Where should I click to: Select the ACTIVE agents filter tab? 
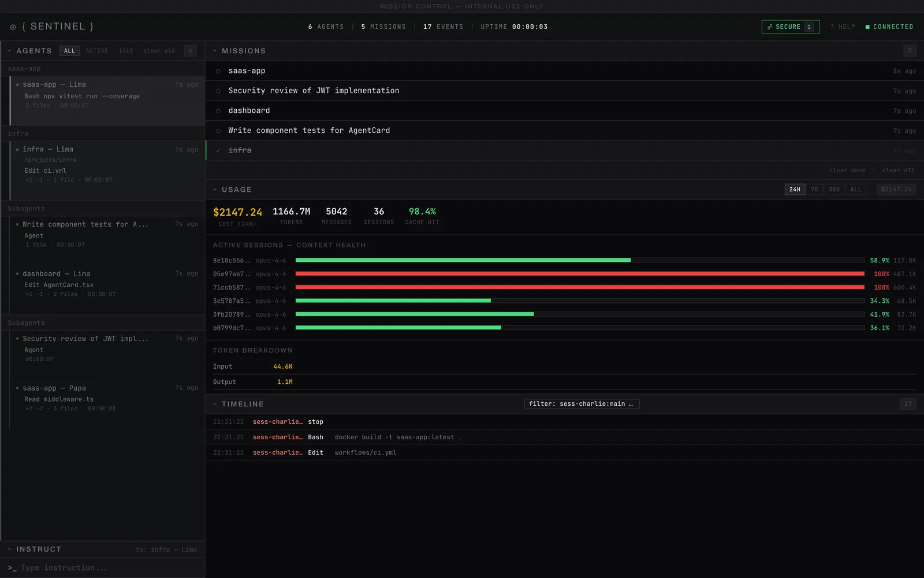click(97, 51)
